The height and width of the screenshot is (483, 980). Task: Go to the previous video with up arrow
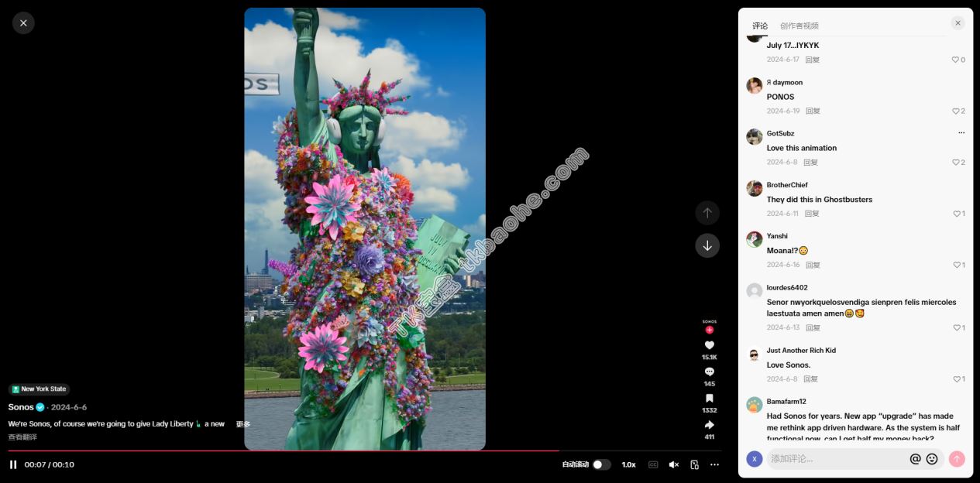pos(707,213)
